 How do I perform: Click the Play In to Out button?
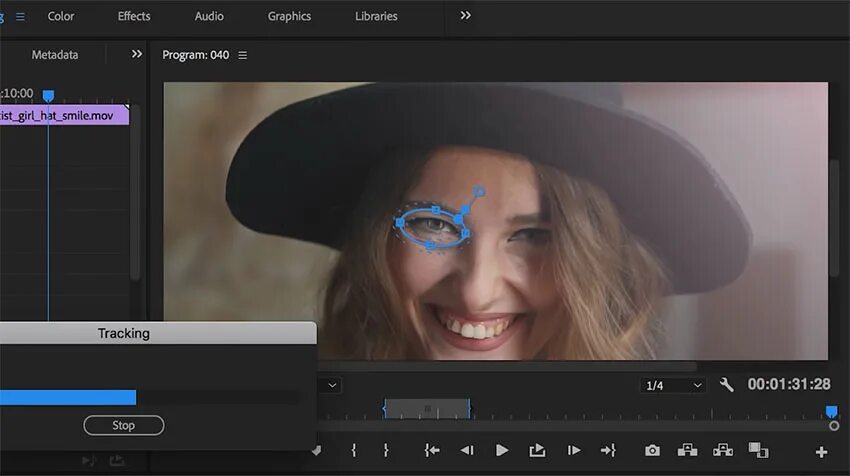pos(537,451)
